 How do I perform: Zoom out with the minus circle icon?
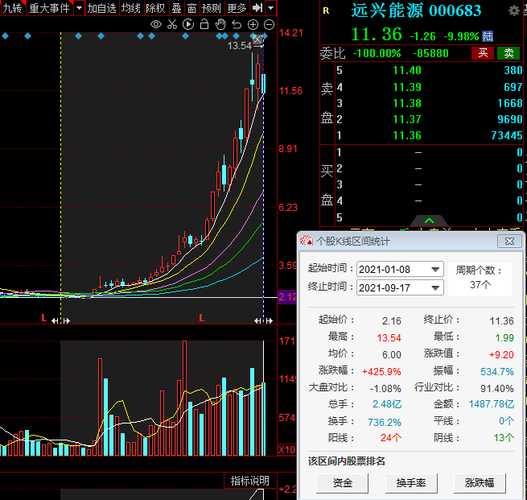coord(269,24)
